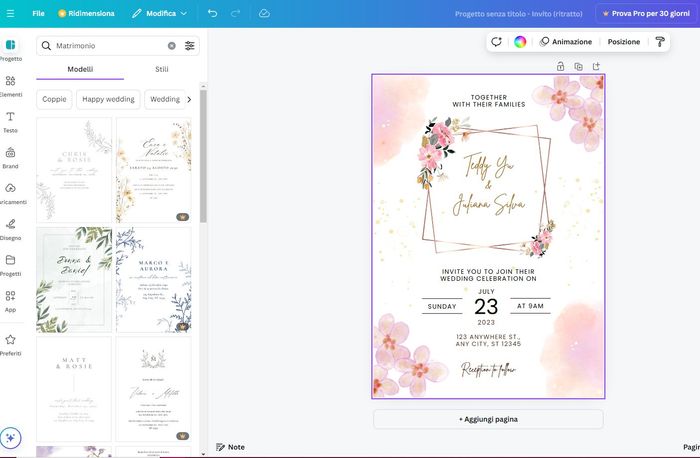This screenshot has width=700, height=458.
Task: Select the Testo text tool
Action: tap(10, 122)
